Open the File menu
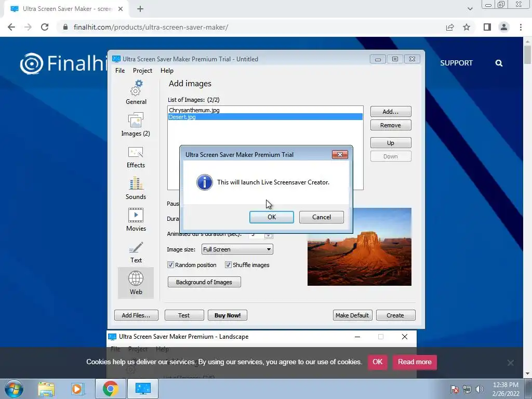The width and height of the screenshot is (532, 399). click(x=120, y=71)
